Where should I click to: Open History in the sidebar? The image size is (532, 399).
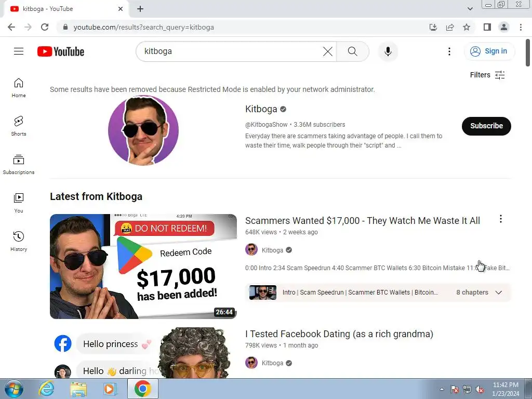point(19,241)
